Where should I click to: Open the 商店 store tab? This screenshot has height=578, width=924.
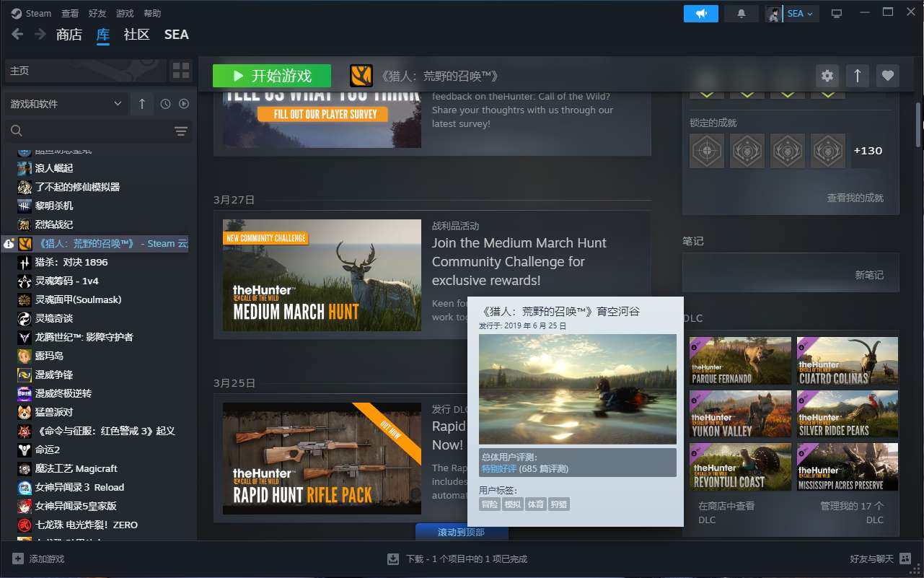pyautogui.click(x=69, y=35)
